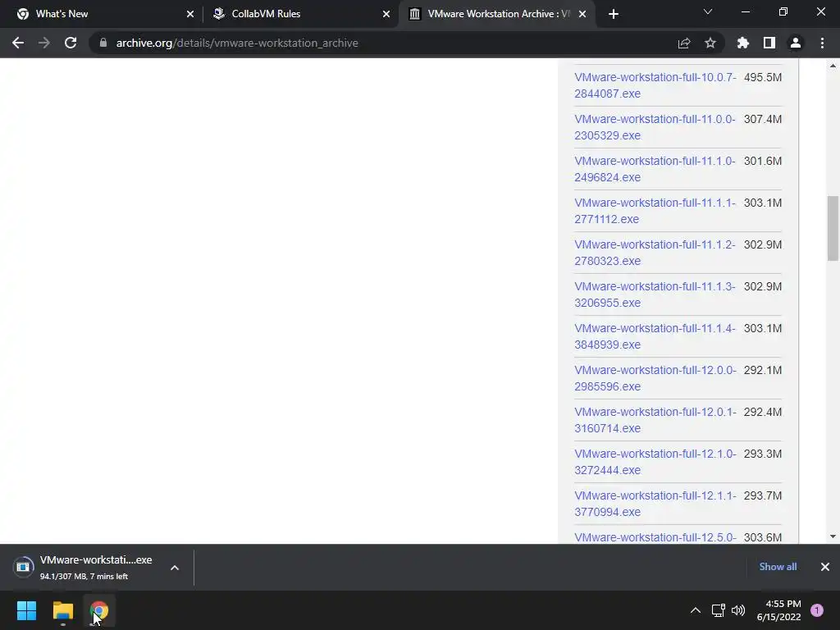The height and width of the screenshot is (630, 840).
Task: Open a new browser tab
Action: 614,14
